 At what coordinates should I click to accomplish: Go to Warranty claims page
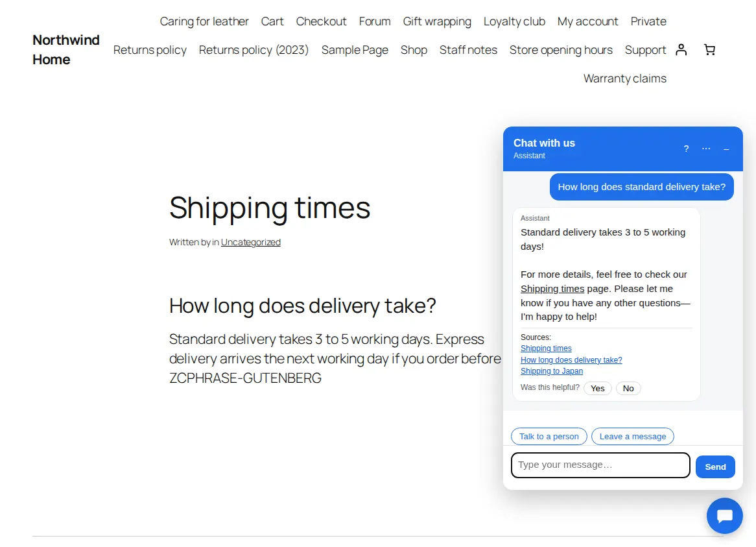(625, 78)
